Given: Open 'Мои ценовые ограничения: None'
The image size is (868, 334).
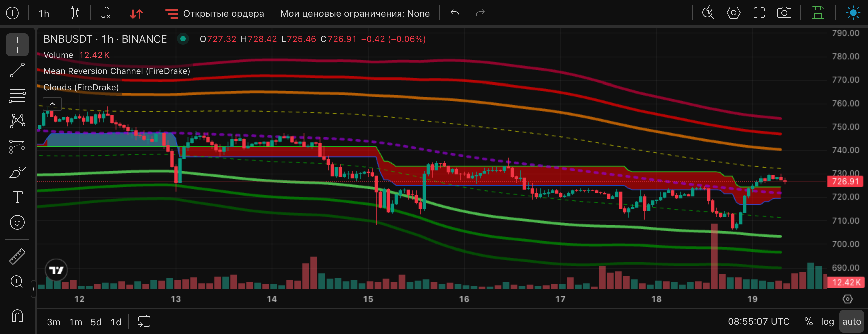Looking at the screenshot, I should (x=355, y=13).
